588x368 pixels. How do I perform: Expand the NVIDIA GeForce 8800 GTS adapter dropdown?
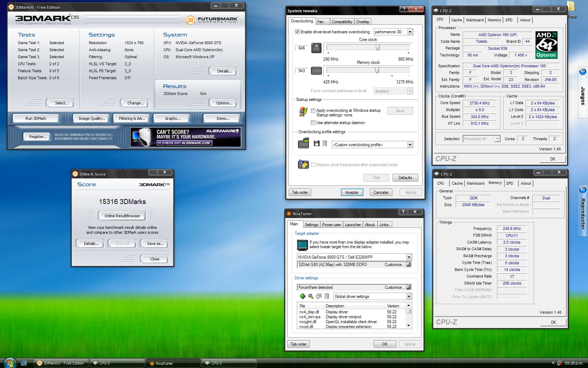pyautogui.click(x=408, y=257)
